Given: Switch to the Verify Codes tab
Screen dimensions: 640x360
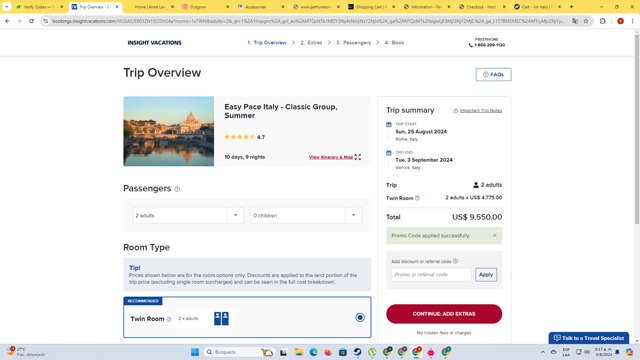Looking at the screenshot, I should (40, 7).
